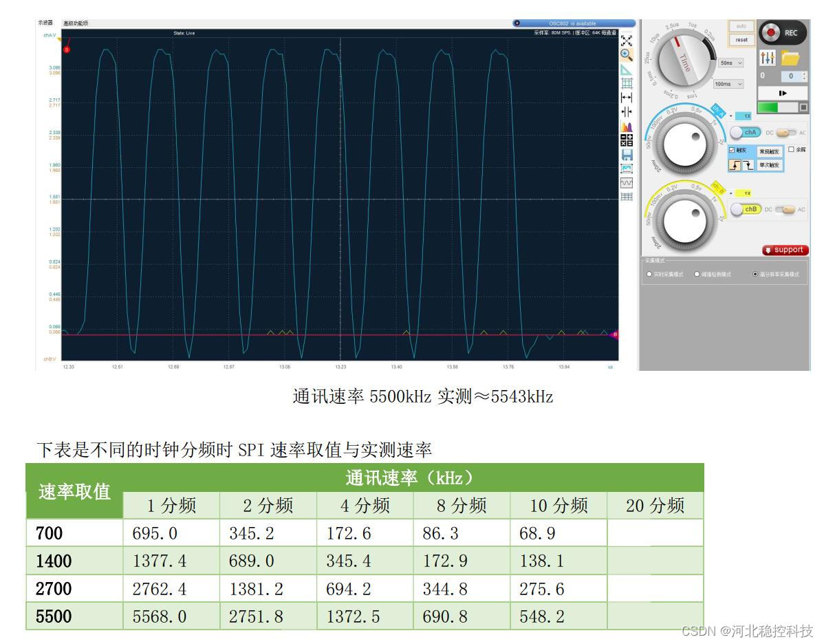This screenshot has height=644, width=824.
Task: Open the 100ms dropdown
Action: click(728, 84)
